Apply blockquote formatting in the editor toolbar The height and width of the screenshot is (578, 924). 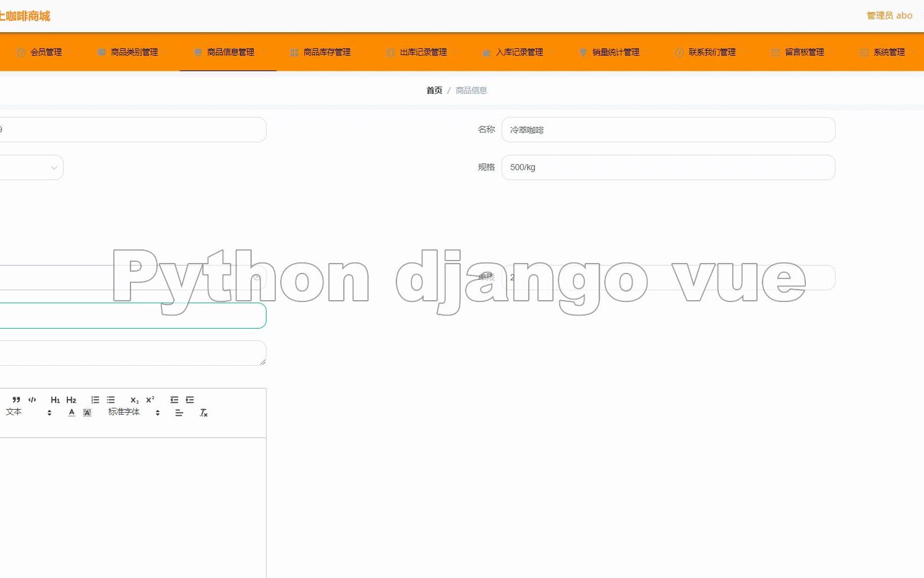(16, 400)
